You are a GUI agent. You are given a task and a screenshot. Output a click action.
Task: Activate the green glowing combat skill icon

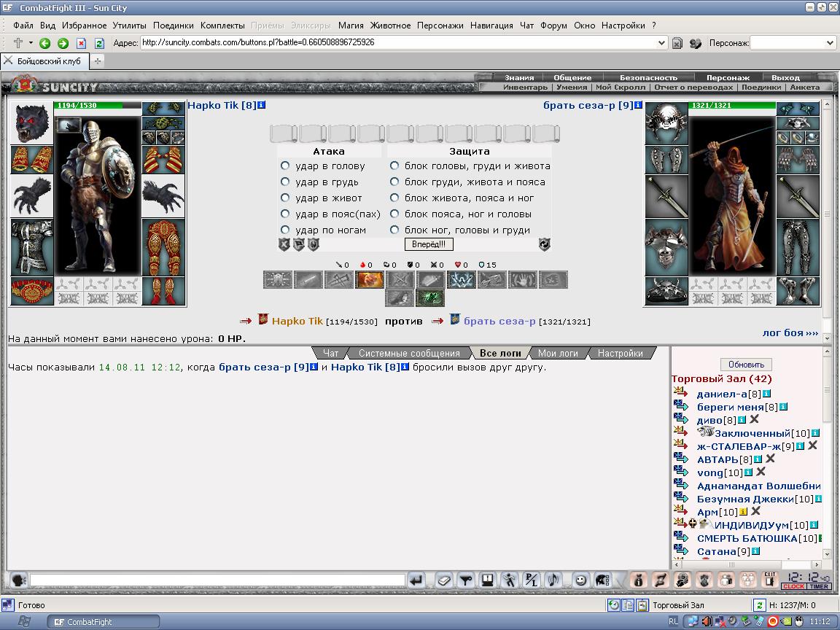pos(430,297)
